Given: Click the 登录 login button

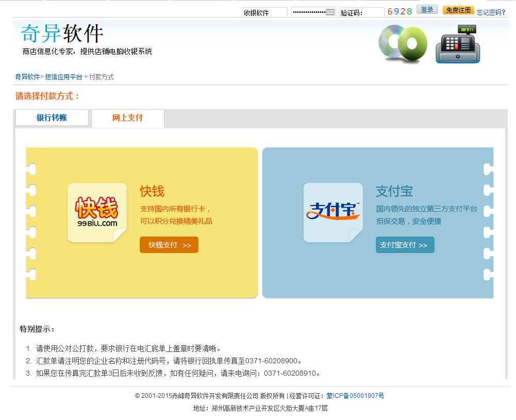Looking at the screenshot, I should 427,10.
